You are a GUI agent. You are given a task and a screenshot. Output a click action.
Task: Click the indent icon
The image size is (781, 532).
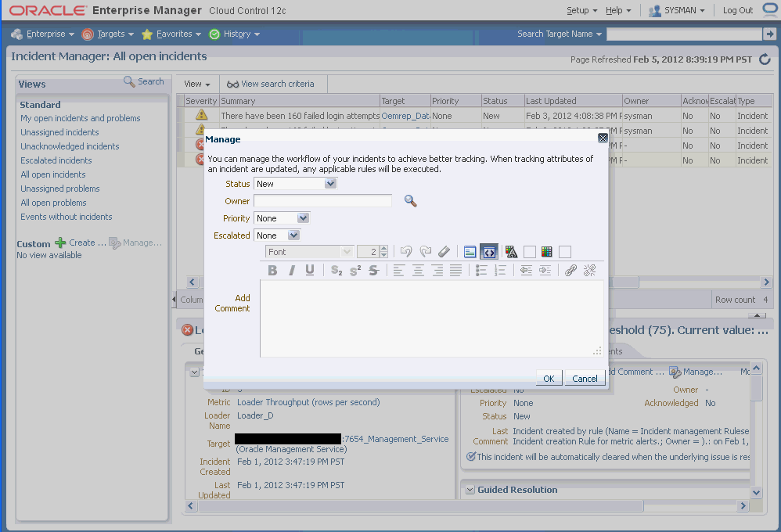point(545,271)
